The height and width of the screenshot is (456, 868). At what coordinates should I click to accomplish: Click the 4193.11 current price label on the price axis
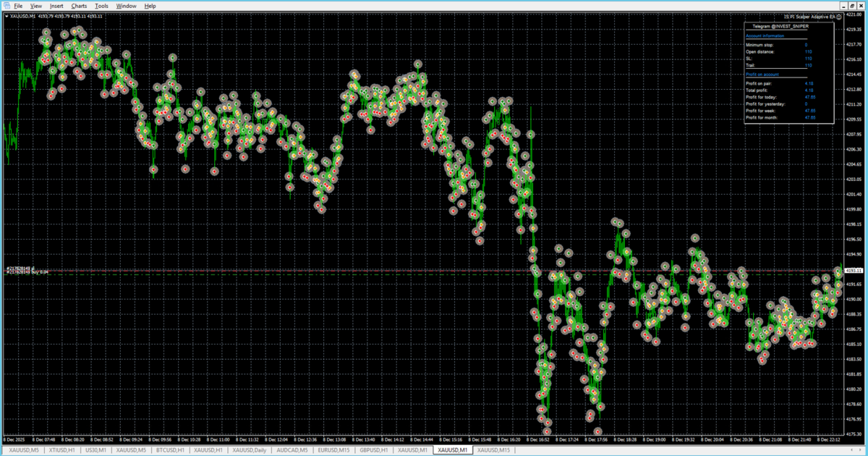click(854, 270)
